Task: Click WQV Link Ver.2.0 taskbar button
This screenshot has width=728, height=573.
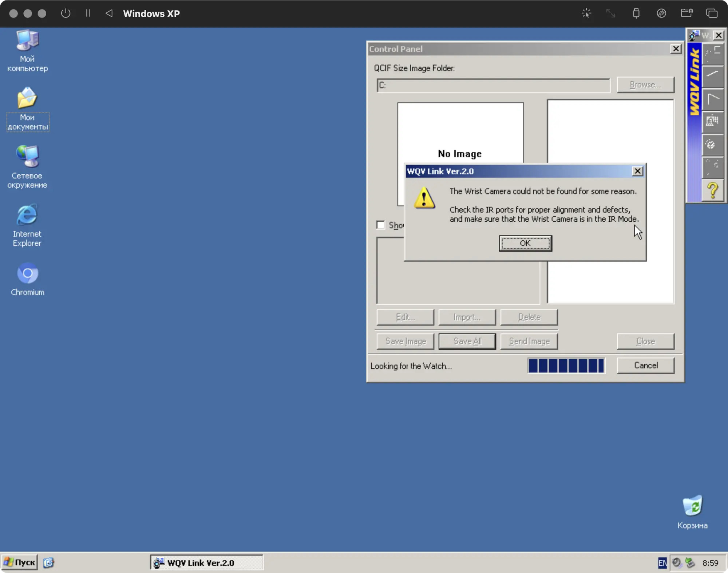Action: tap(206, 563)
